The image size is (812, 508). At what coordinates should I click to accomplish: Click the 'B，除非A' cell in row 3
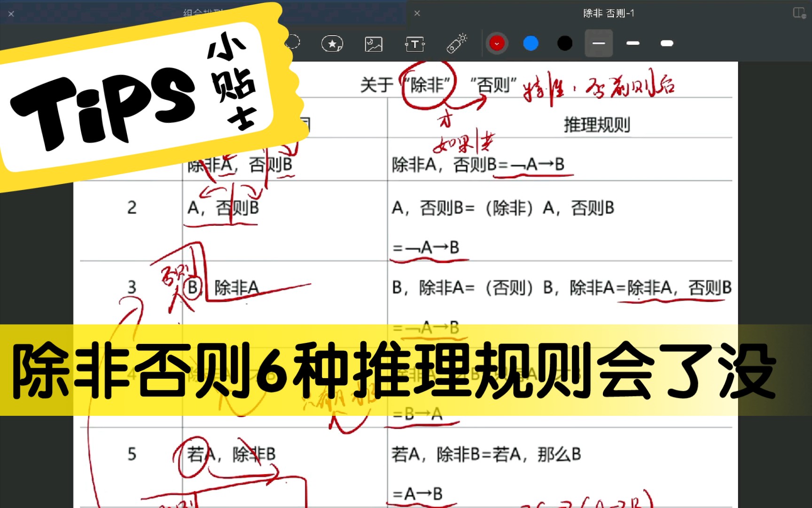tap(223, 287)
